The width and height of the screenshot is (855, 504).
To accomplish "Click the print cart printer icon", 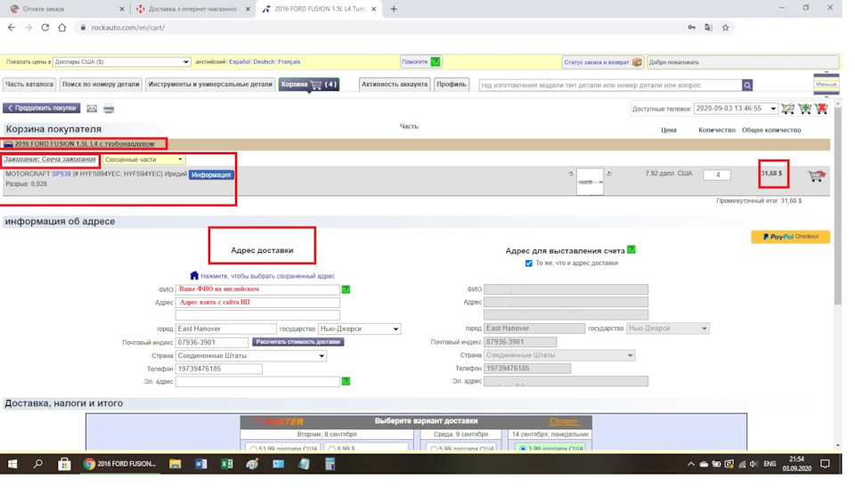I will pyautogui.click(x=109, y=109).
